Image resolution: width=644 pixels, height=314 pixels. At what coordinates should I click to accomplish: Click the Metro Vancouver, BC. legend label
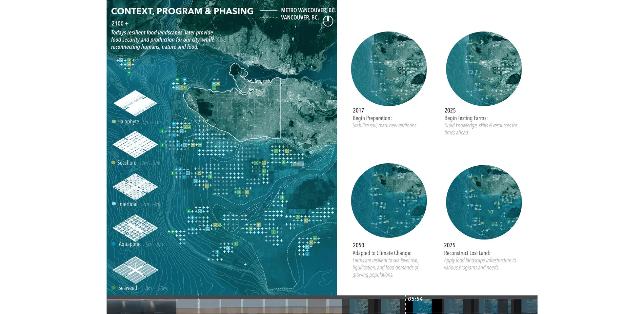coord(308,10)
